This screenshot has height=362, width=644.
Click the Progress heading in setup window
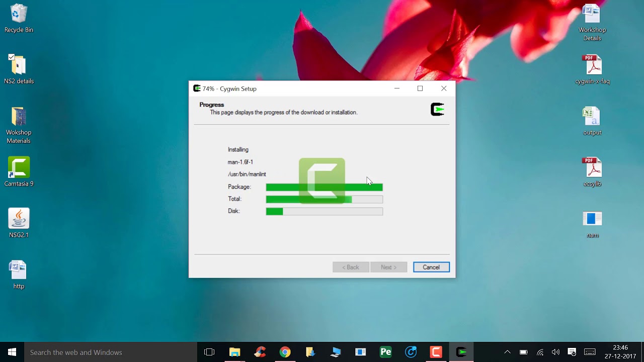pyautogui.click(x=211, y=105)
